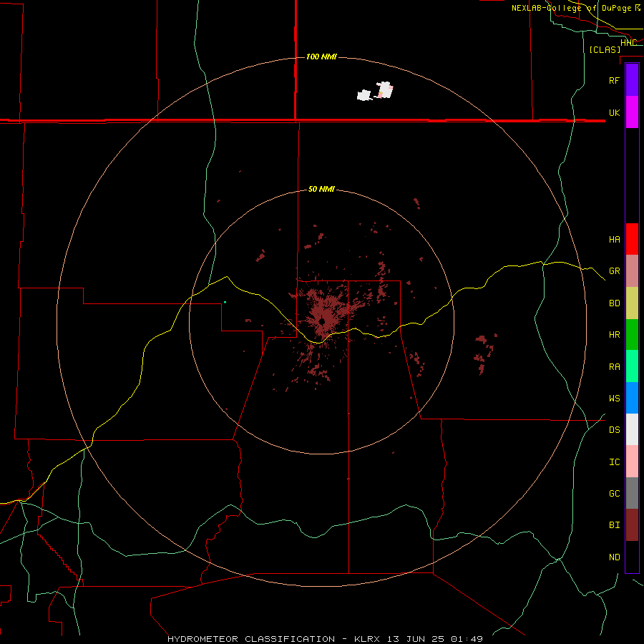This screenshot has width=644, height=644.
Task: Click the 100 NMI range ring label
Action: (x=321, y=57)
